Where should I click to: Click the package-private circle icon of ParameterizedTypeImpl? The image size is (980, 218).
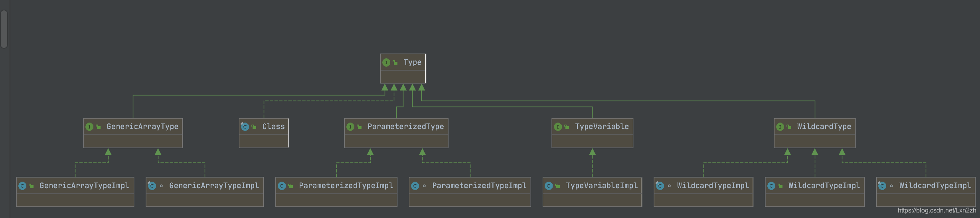[424, 186]
